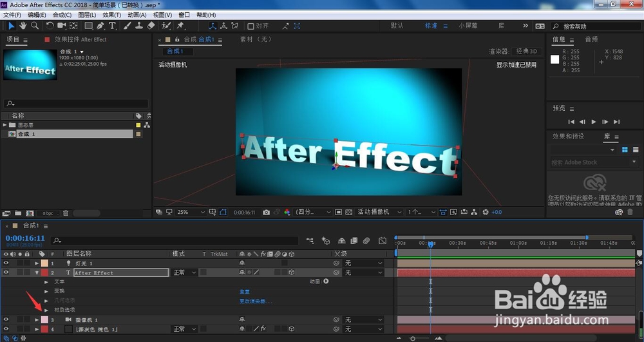The image size is (644, 342).
Task: Toggle mask and shape path visibility
Action: [223, 213]
